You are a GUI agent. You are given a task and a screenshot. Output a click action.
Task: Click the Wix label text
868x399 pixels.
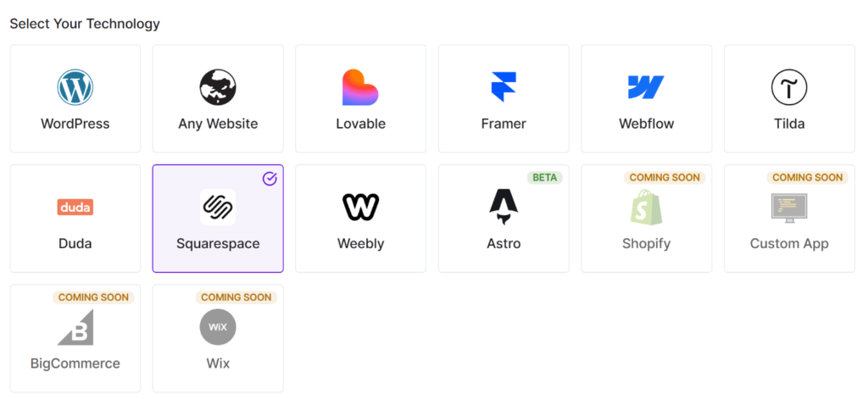218,363
